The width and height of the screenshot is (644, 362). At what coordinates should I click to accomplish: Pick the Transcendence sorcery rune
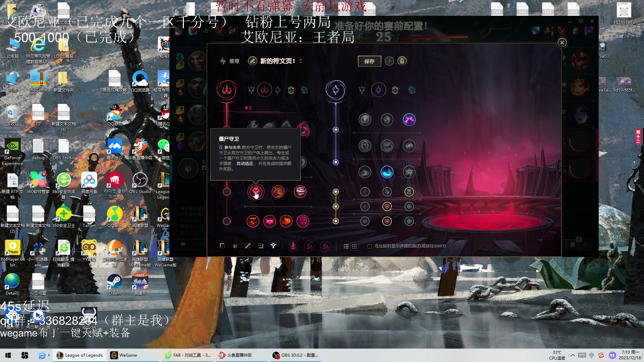point(365,146)
